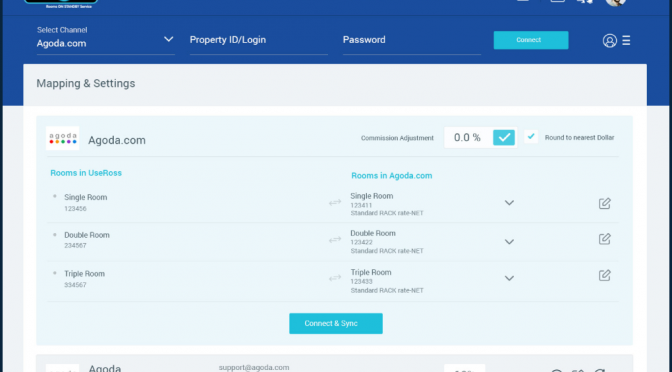Click the Password input field

pos(411,41)
